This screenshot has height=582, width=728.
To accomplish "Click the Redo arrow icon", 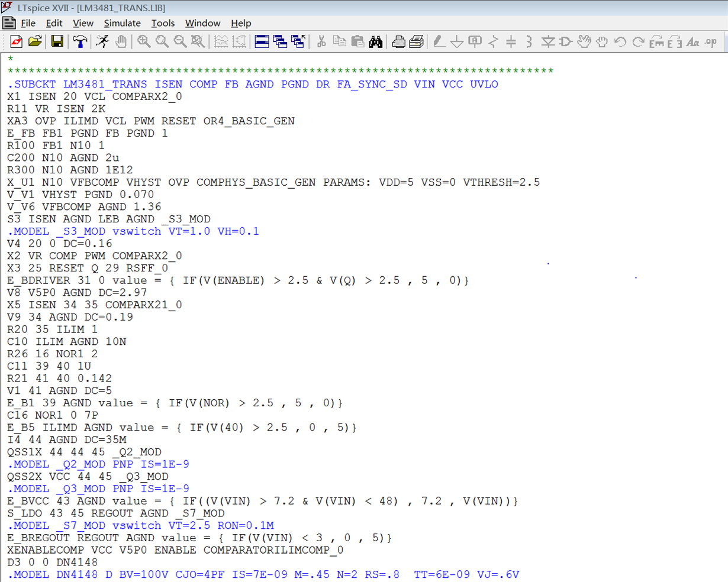I will [x=638, y=41].
